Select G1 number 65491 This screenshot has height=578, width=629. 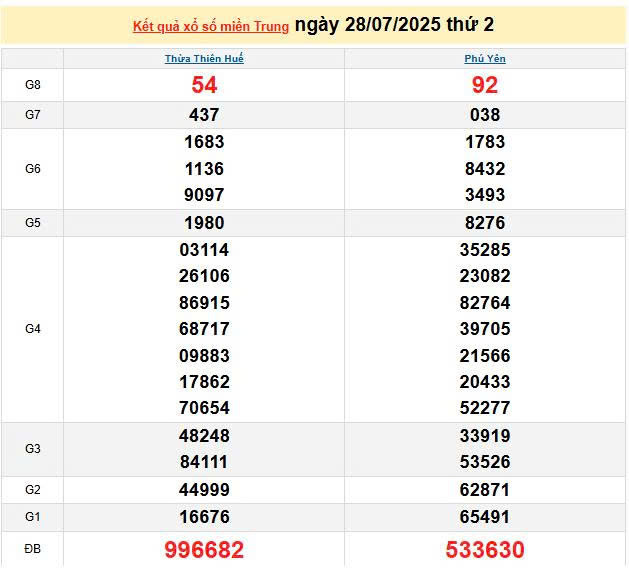[x=485, y=517]
